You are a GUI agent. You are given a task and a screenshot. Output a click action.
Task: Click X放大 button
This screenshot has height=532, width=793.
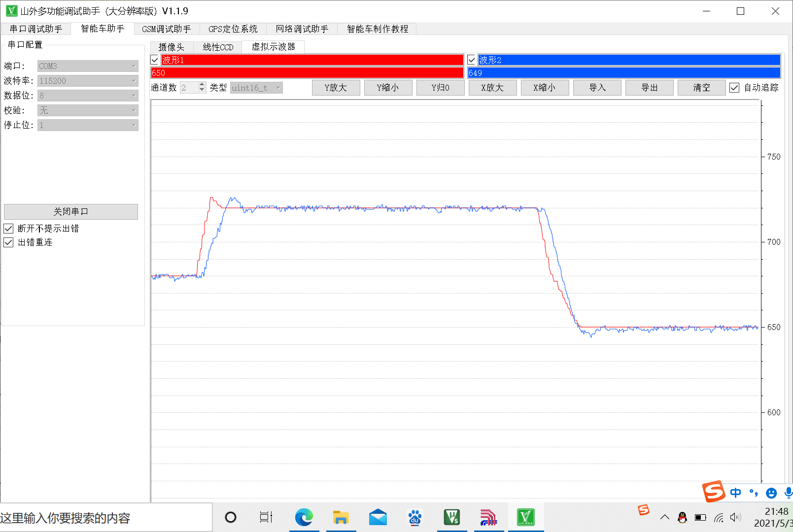pyautogui.click(x=492, y=88)
